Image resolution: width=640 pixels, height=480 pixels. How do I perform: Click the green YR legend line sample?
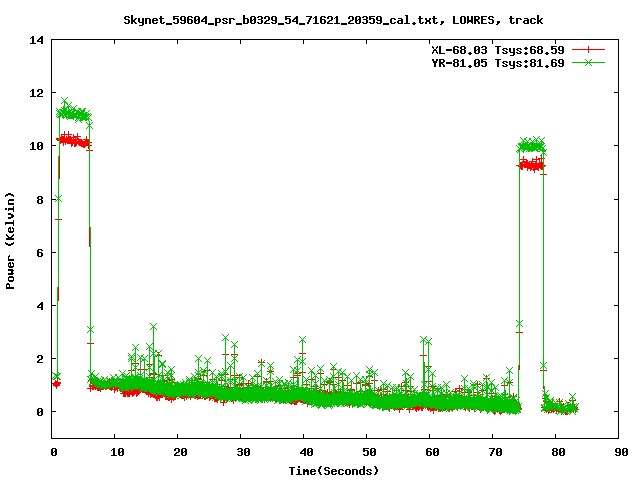pyautogui.click(x=588, y=63)
